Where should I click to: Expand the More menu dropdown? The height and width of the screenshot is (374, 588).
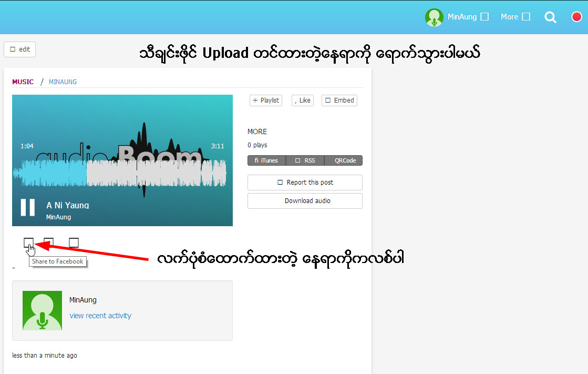(515, 17)
